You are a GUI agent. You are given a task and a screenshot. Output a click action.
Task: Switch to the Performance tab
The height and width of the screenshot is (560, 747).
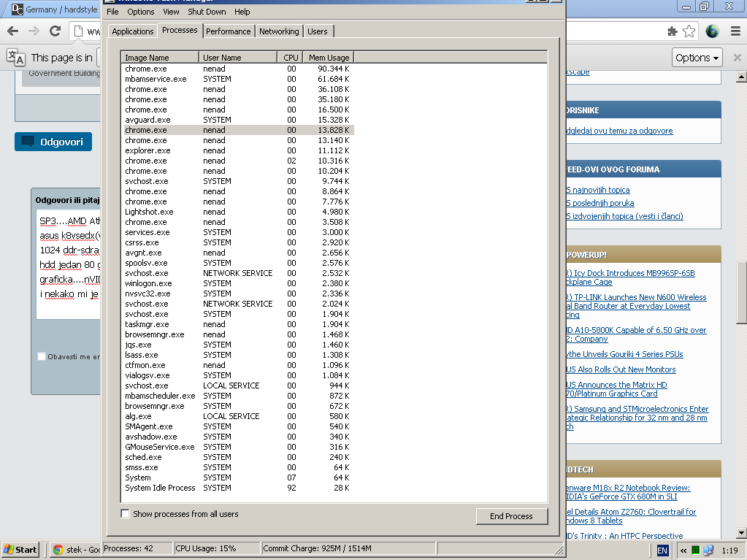tap(228, 31)
